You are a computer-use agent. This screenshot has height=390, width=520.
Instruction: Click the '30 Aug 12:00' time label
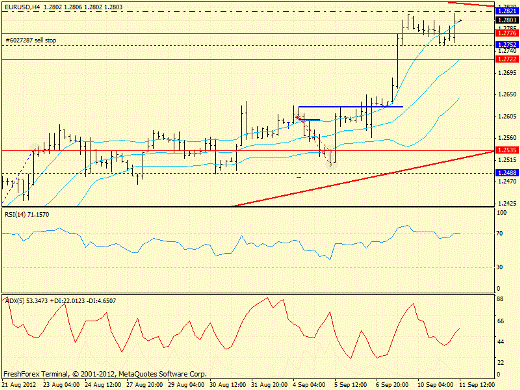228,385
